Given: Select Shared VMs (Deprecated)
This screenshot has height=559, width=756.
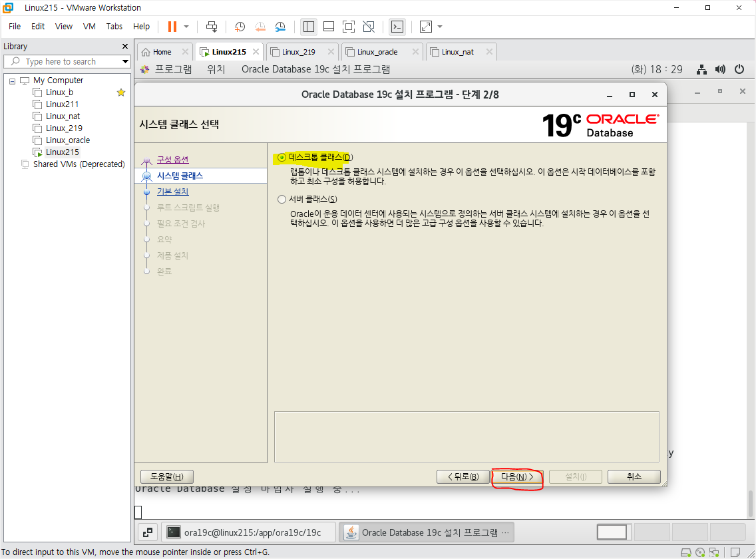Looking at the screenshot, I should (79, 164).
